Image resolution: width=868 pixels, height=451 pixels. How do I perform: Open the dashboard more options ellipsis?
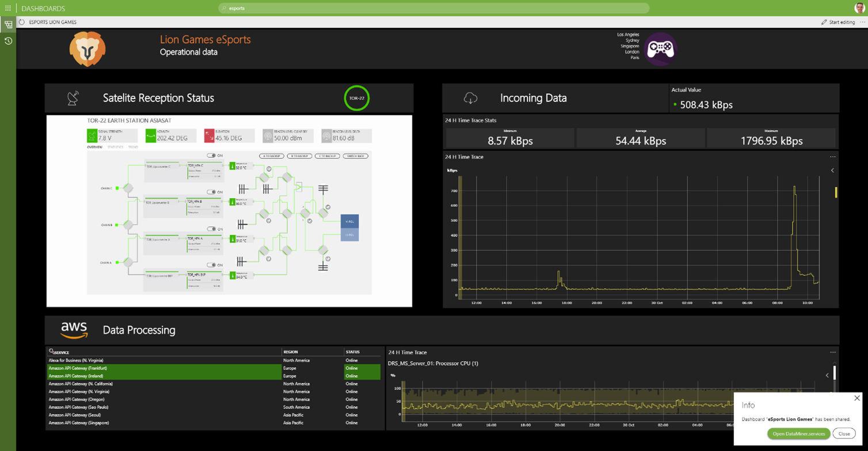pyautogui.click(x=862, y=22)
